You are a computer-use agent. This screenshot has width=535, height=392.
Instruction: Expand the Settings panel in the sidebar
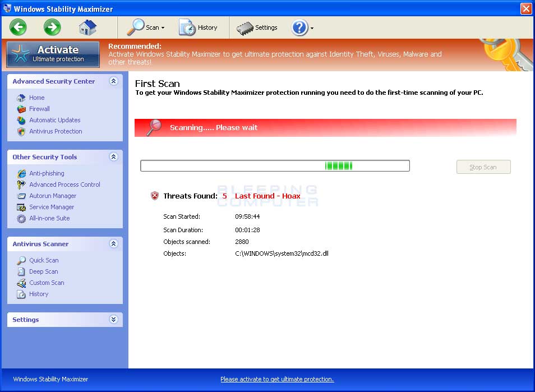[114, 319]
